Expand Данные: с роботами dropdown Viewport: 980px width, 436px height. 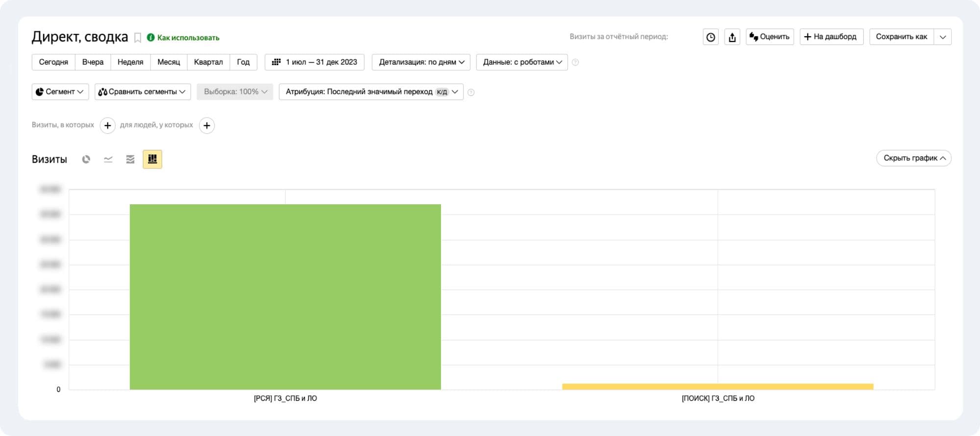(x=522, y=62)
